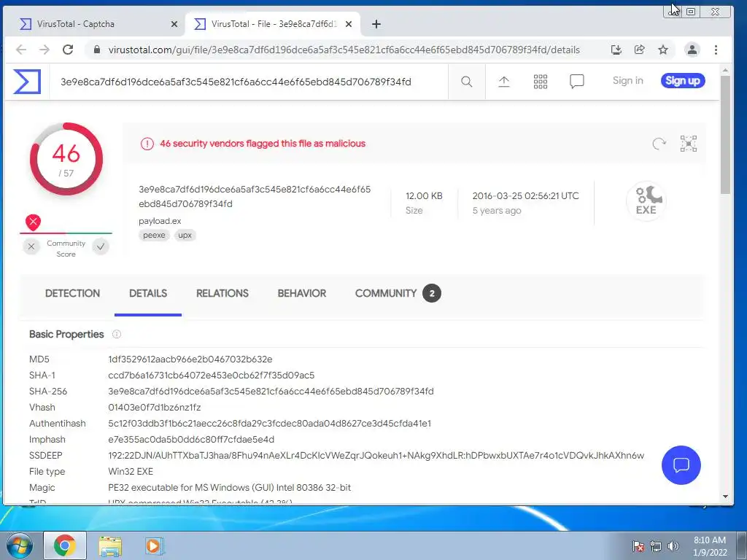This screenshot has width=747, height=560.
Task: Click the 46/57 detection score gauge
Action: [66, 159]
